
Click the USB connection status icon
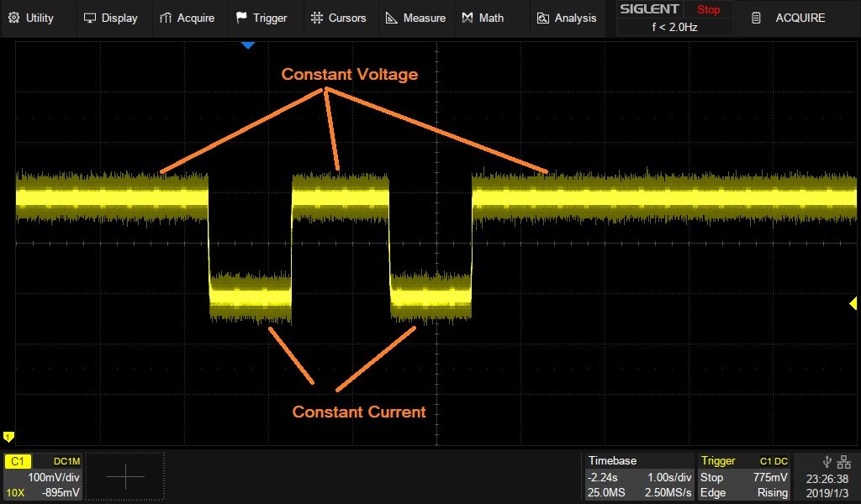tap(827, 461)
